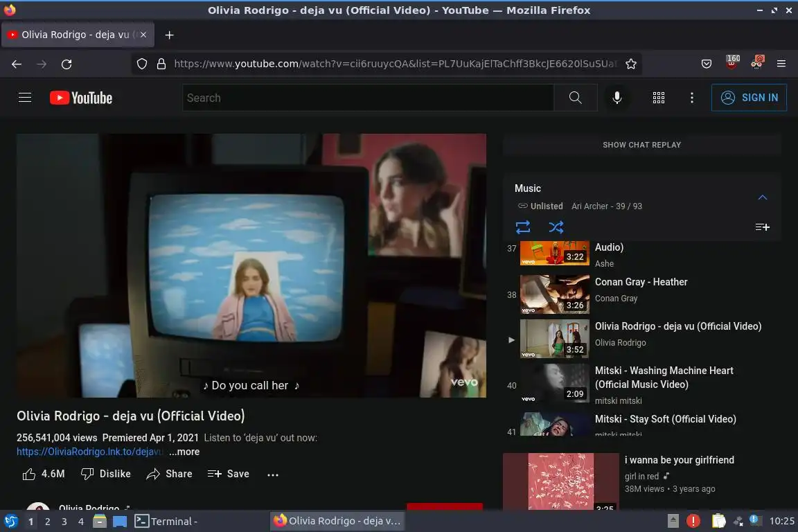This screenshot has height=532, width=798.
Task: Open Ari Archer playlist owner link
Action: [590, 206]
